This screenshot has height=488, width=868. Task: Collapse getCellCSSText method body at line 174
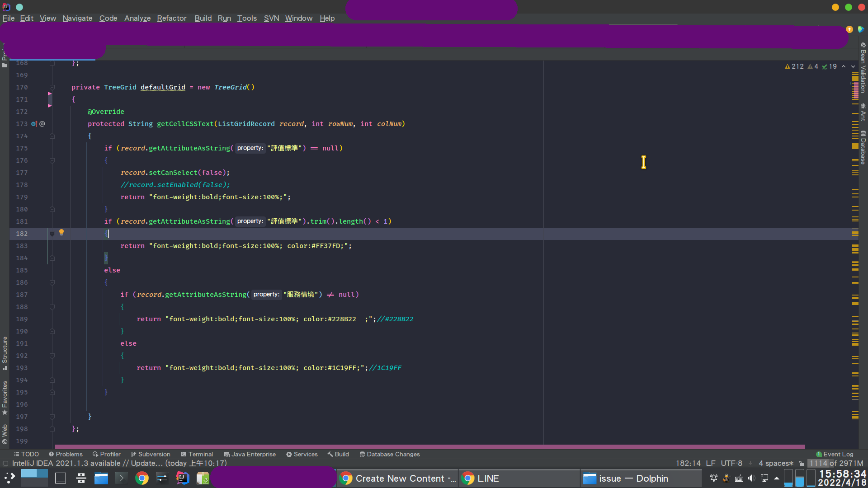pyautogui.click(x=52, y=136)
